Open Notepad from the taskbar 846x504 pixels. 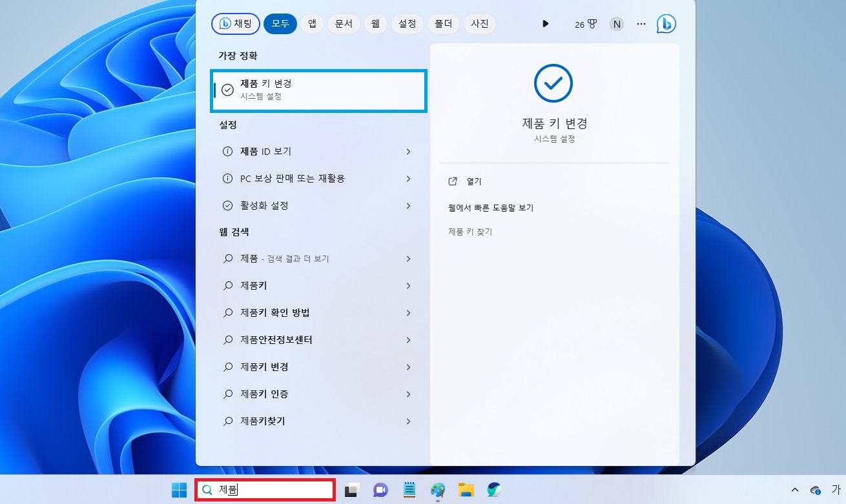click(x=409, y=490)
